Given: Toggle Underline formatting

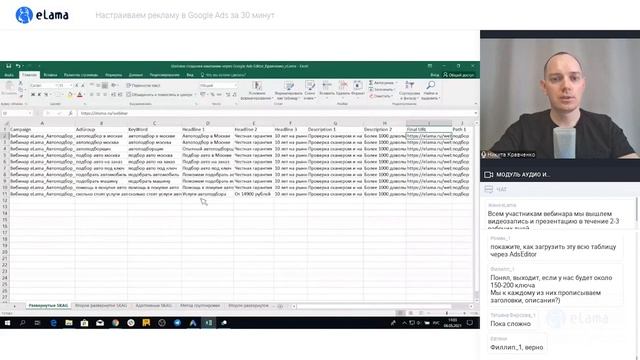Looking at the screenshot, I should point(46,95).
